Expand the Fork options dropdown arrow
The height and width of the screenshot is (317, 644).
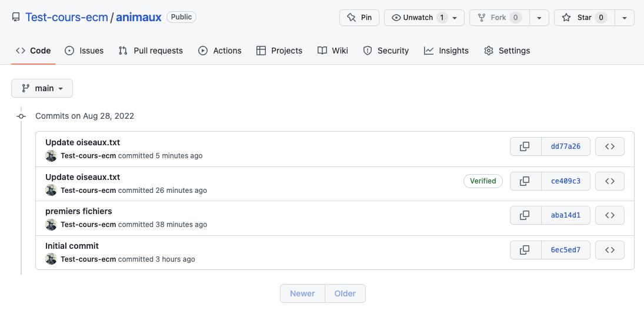[x=539, y=18]
